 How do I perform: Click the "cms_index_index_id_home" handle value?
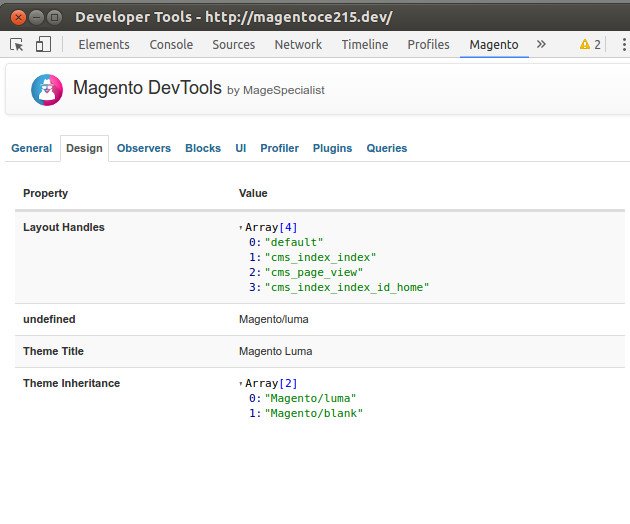(346, 288)
